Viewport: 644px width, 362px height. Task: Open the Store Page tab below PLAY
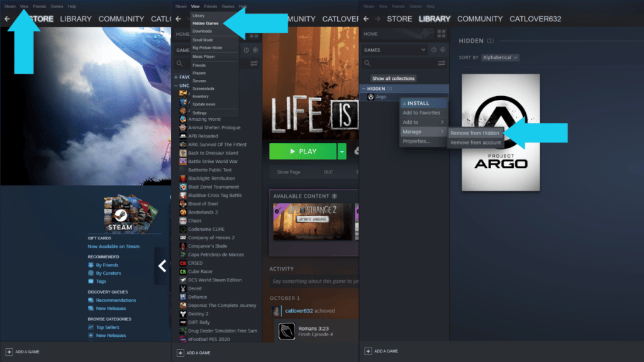[x=288, y=172]
